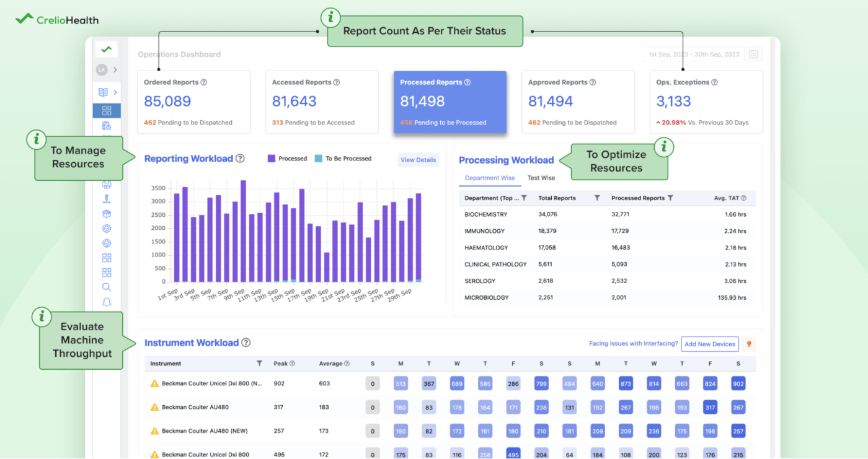Image resolution: width=868 pixels, height=459 pixels.
Task: Open the book icon in sidebar
Action: pyautogui.click(x=103, y=92)
